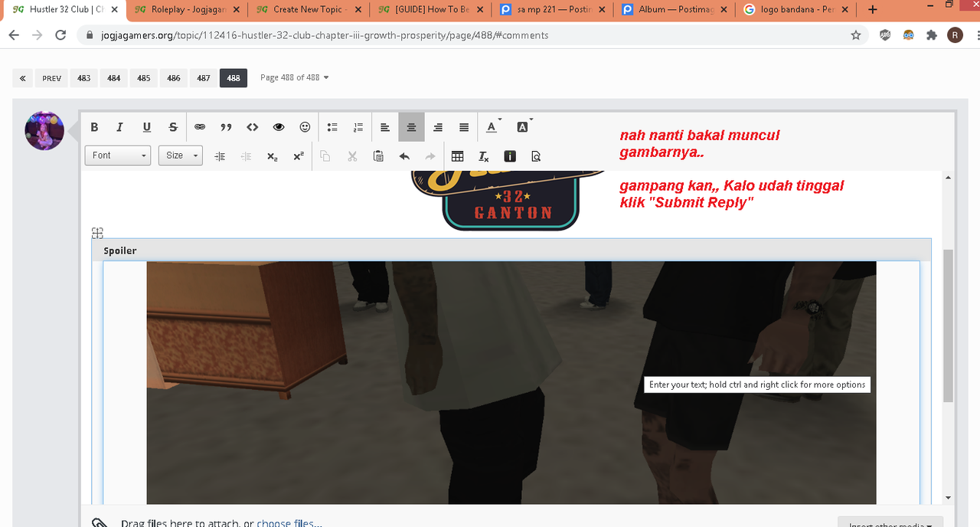This screenshot has height=527, width=980.
Task: Go to page 485
Action: [144, 78]
